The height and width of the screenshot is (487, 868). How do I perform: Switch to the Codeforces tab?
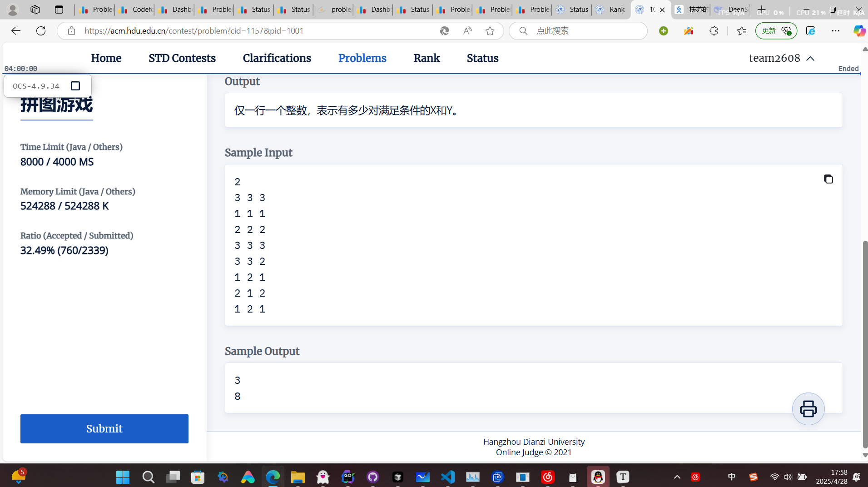[x=135, y=9]
